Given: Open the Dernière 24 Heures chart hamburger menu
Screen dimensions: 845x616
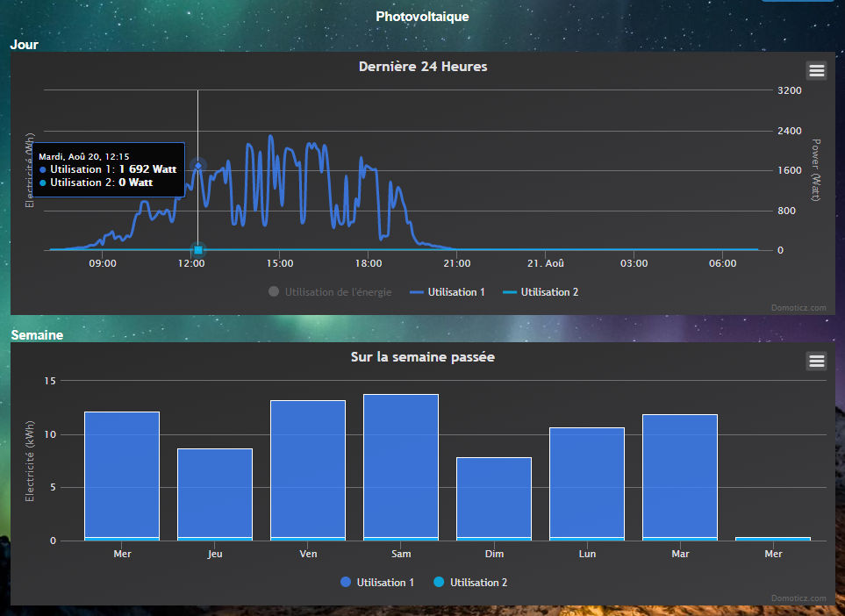Looking at the screenshot, I should click(x=816, y=71).
